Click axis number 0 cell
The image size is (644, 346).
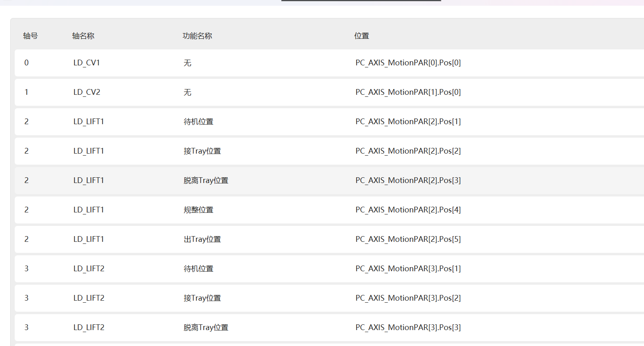[27, 63]
